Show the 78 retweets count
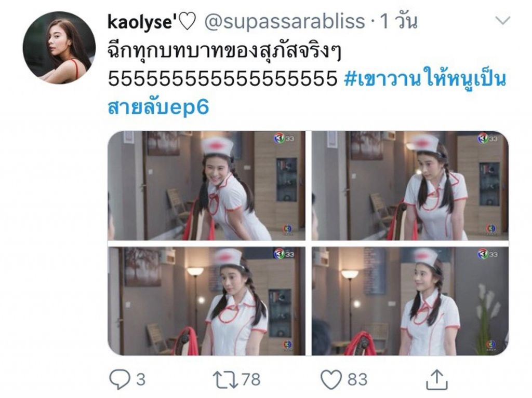This screenshot has width=532, height=398. 251,379
